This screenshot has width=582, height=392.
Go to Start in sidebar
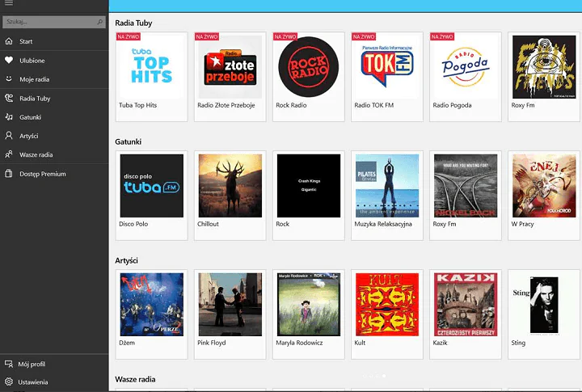[x=54, y=41]
